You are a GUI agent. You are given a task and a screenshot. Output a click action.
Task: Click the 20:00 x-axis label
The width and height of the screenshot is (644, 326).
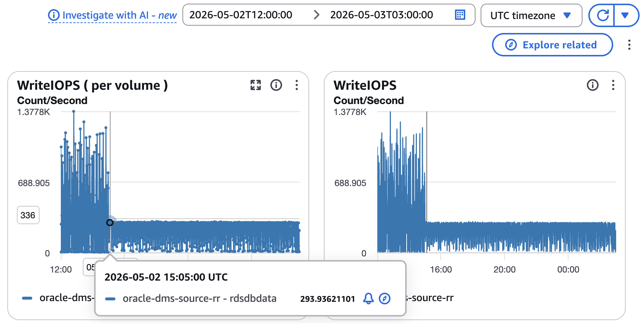(504, 270)
